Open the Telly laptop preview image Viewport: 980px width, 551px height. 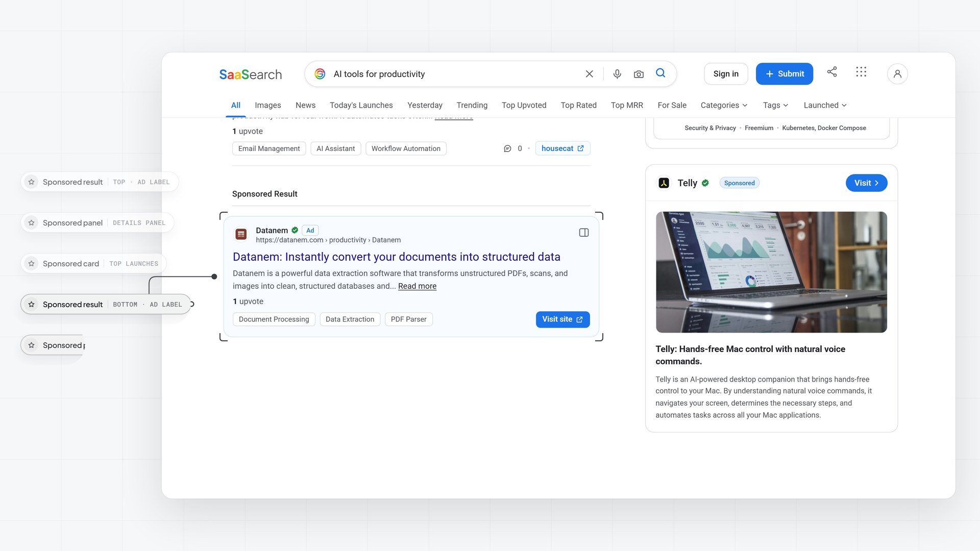click(x=771, y=272)
